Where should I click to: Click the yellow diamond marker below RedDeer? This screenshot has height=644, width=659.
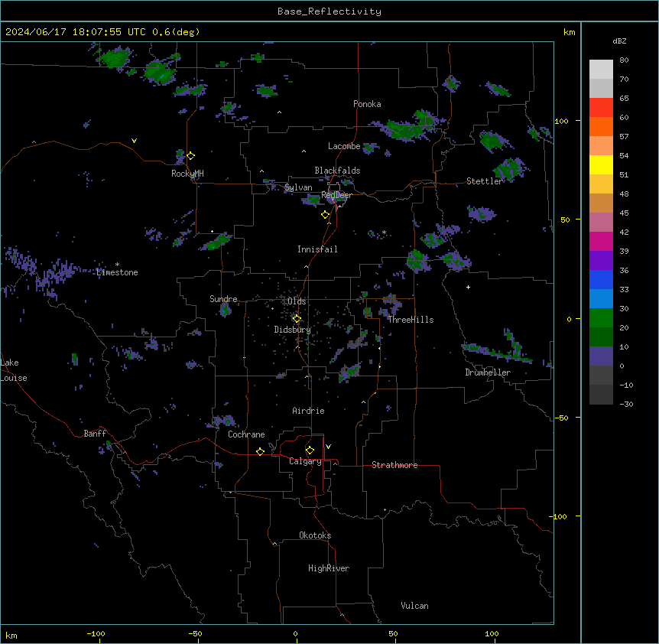click(x=326, y=215)
